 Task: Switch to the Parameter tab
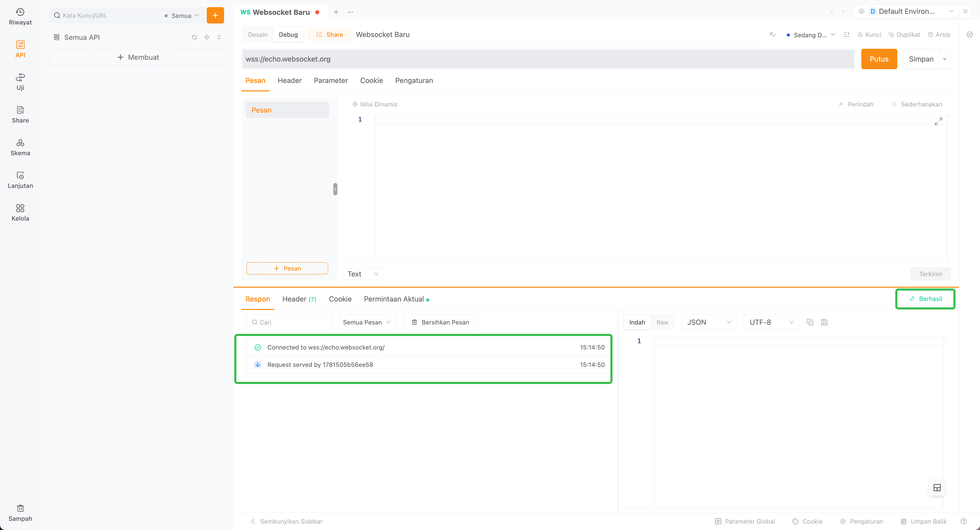[330, 81]
